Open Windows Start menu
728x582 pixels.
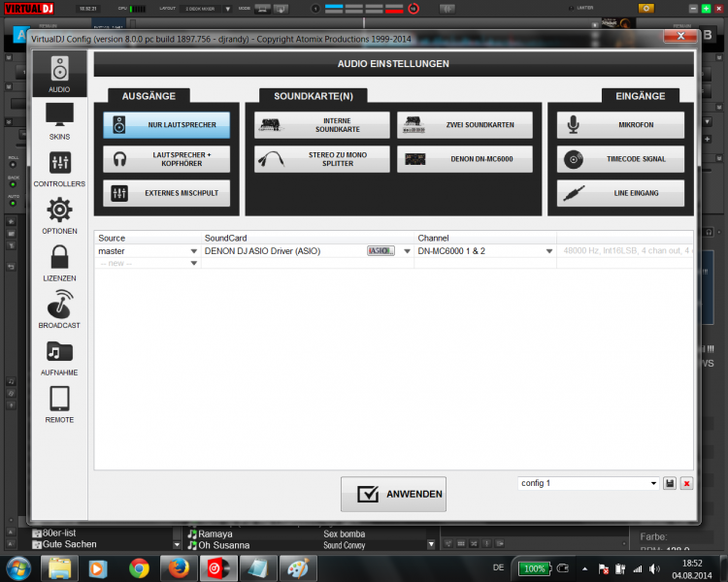18,568
